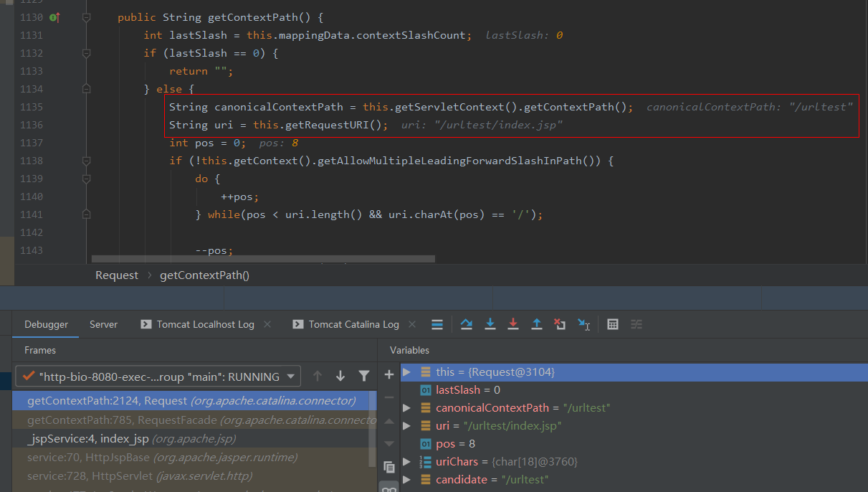The height and width of the screenshot is (492, 868).
Task: Add a new watch with plus icon
Action: pos(389,374)
